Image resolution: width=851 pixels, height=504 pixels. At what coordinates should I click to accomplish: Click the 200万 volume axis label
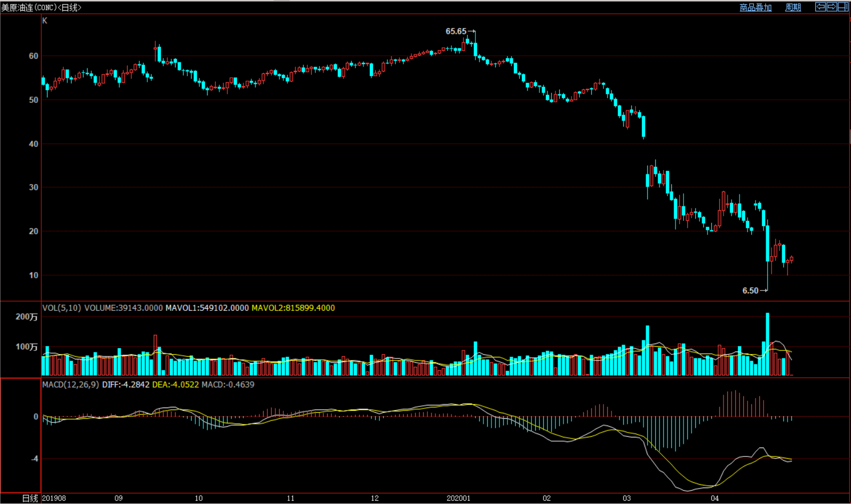point(27,317)
